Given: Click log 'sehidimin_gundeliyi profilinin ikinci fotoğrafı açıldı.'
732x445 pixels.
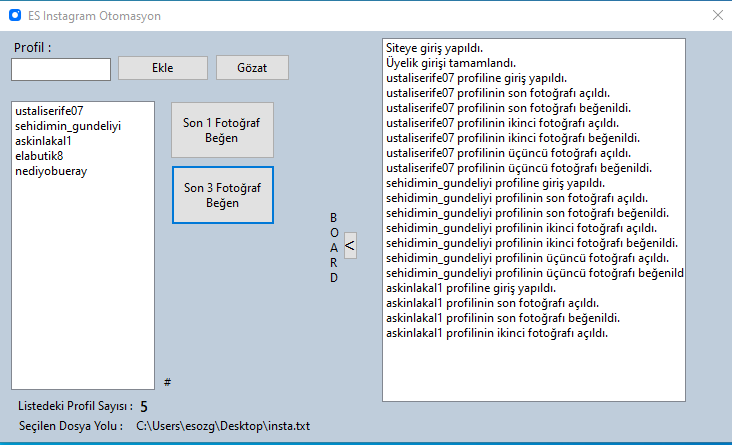Looking at the screenshot, I should click(521, 228).
